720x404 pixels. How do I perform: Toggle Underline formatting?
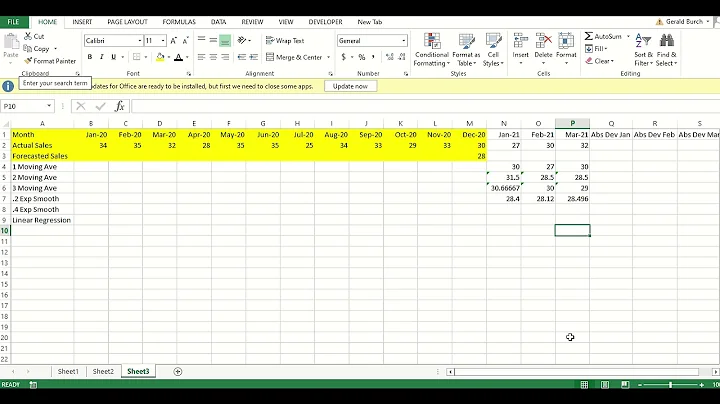click(113, 57)
